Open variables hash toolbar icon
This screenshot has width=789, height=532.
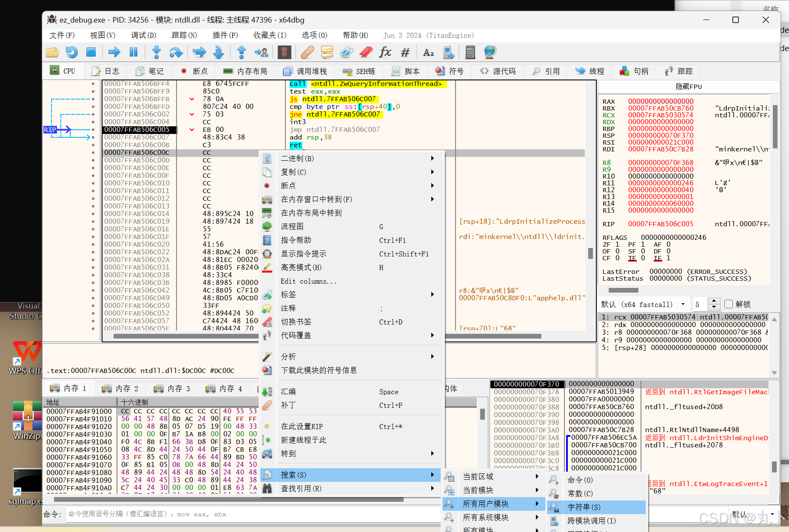(x=405, y=52)
